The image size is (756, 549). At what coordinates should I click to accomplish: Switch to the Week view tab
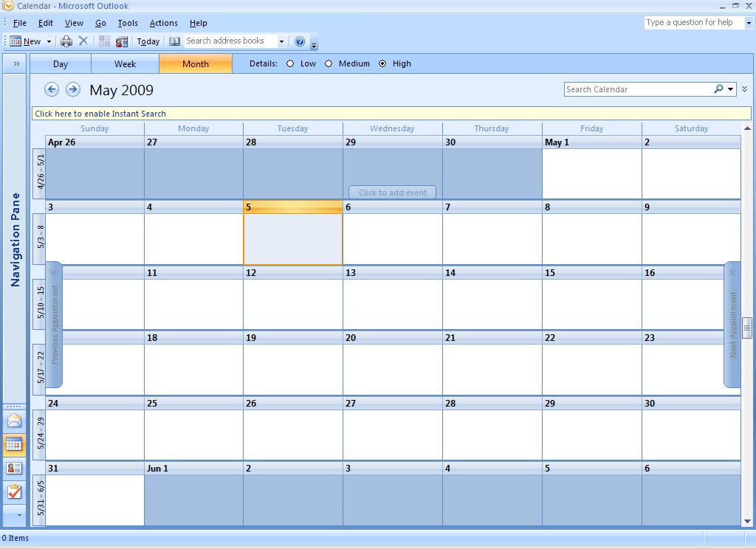125,63
